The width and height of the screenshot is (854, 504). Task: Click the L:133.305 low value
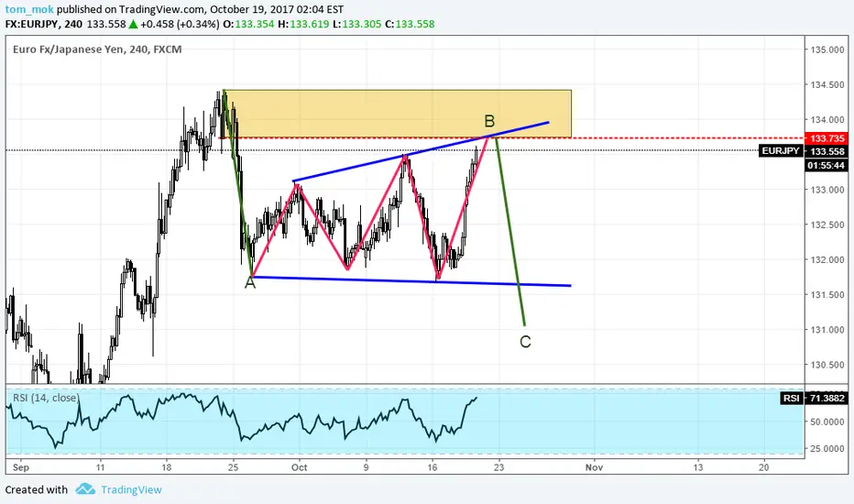(356, 24)
